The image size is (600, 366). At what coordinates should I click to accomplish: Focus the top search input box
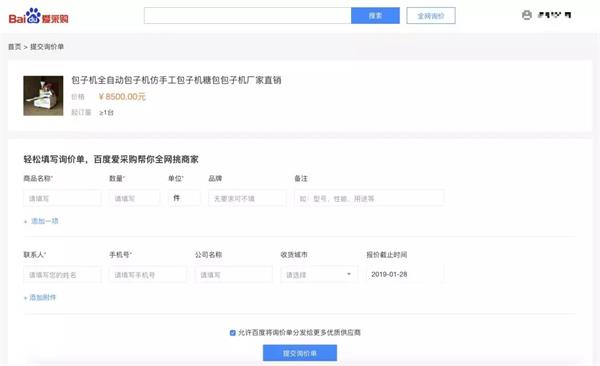(248, 16)
